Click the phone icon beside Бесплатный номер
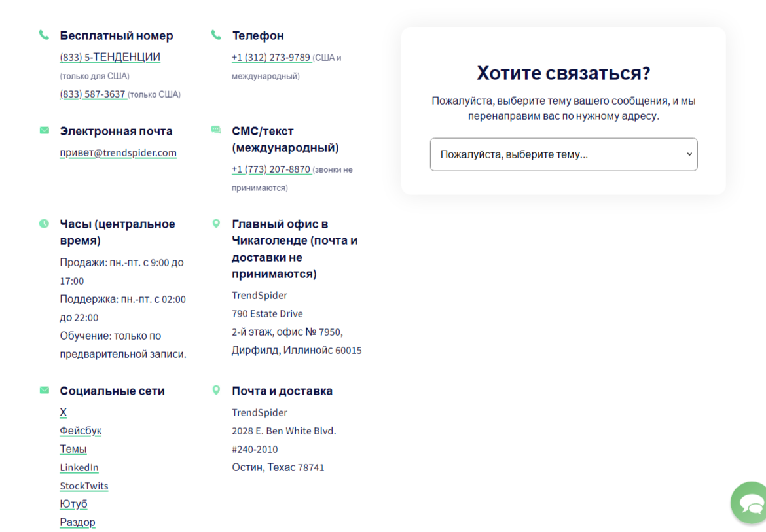 (x=44, y=35)
